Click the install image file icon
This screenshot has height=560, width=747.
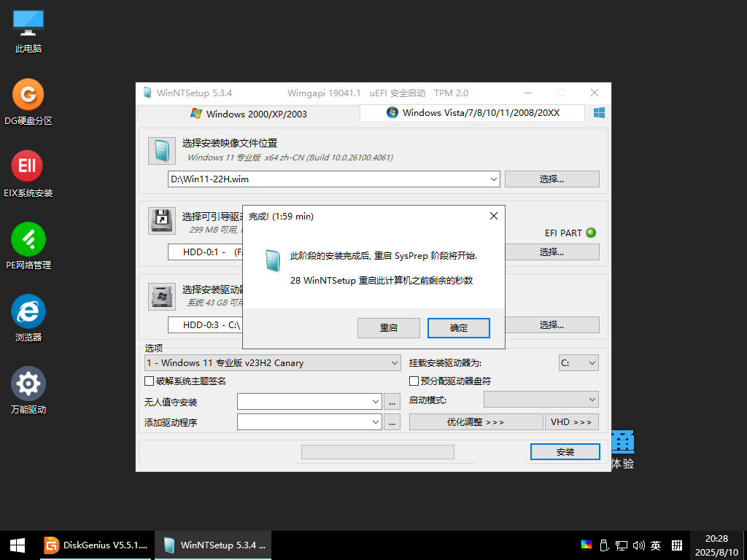click(161, 151)
